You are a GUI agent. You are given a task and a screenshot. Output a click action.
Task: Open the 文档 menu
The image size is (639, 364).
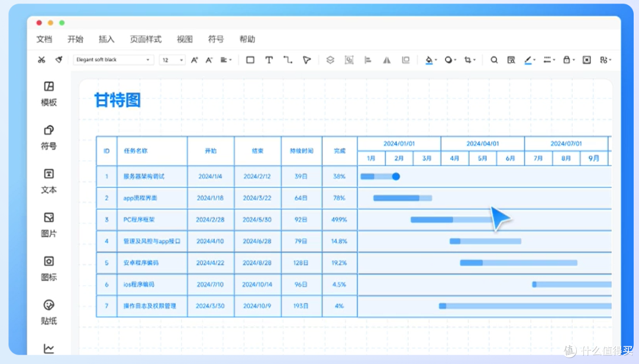click(44, 39)
